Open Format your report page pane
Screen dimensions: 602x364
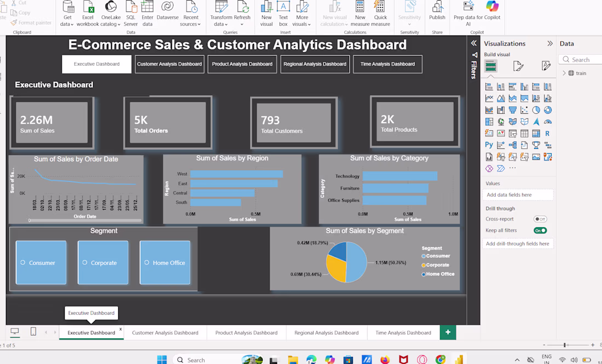(518, 66)
